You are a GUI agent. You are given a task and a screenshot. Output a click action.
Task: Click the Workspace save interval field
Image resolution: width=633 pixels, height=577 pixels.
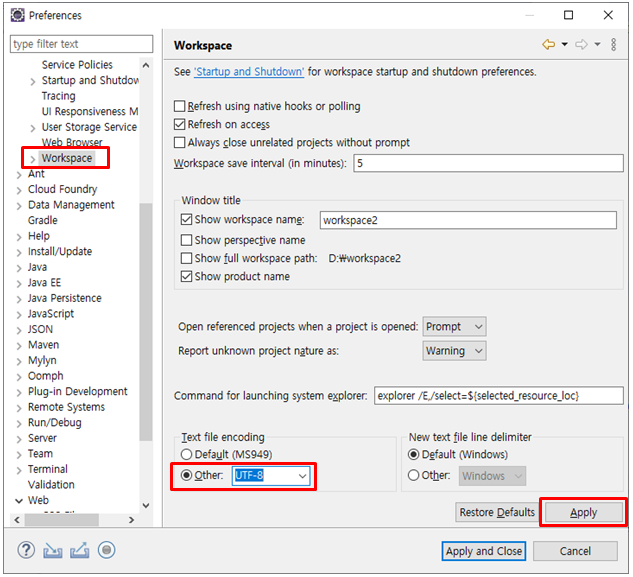pyautogui.click(x=488, y=163)
